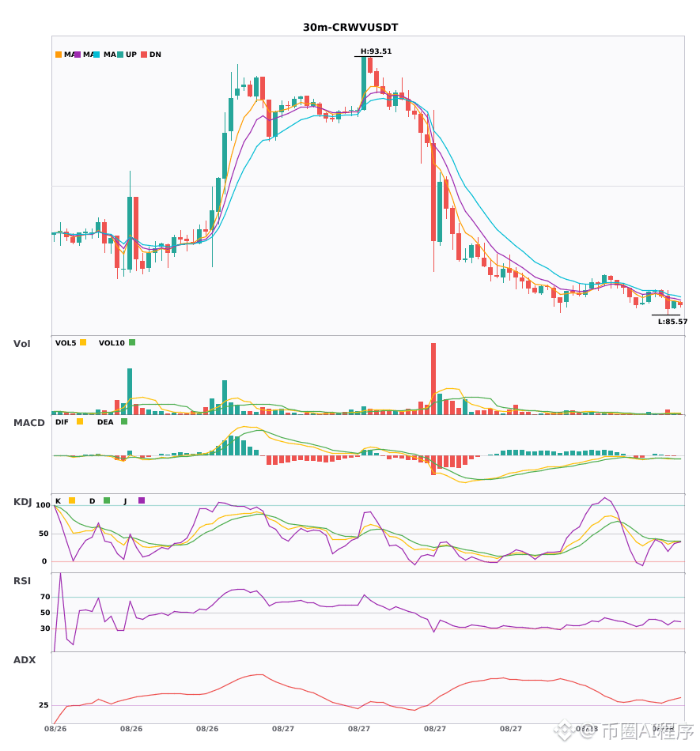Click the green DEA legend swatch
This screenshot has height=751, width=700.
pos(124,421)
